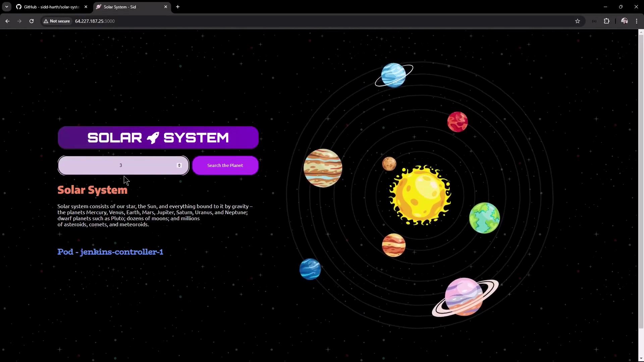This screenshot has height=362, width=644.
Task: Bookmark this page with the star icon
Action: pyautogui.click(x=578, y=21)
